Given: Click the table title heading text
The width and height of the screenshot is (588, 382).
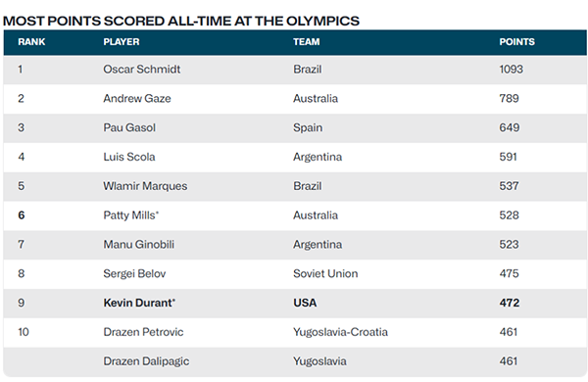Looking at the screenshot, I should tap(181, 21).
